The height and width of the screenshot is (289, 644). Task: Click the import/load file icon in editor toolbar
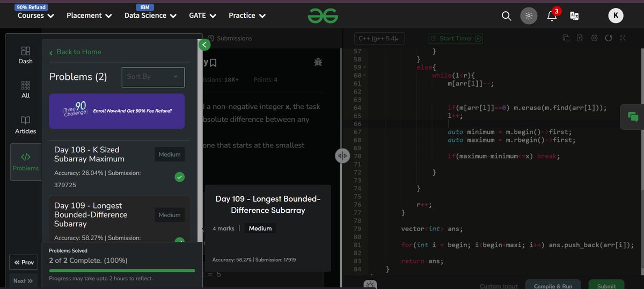click(580, 38)
